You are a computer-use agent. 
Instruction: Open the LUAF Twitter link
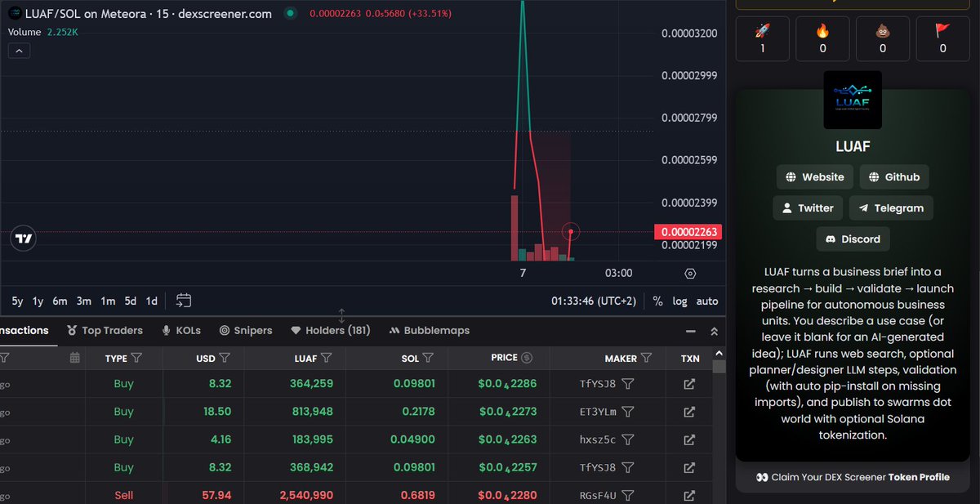click(808, 207)
